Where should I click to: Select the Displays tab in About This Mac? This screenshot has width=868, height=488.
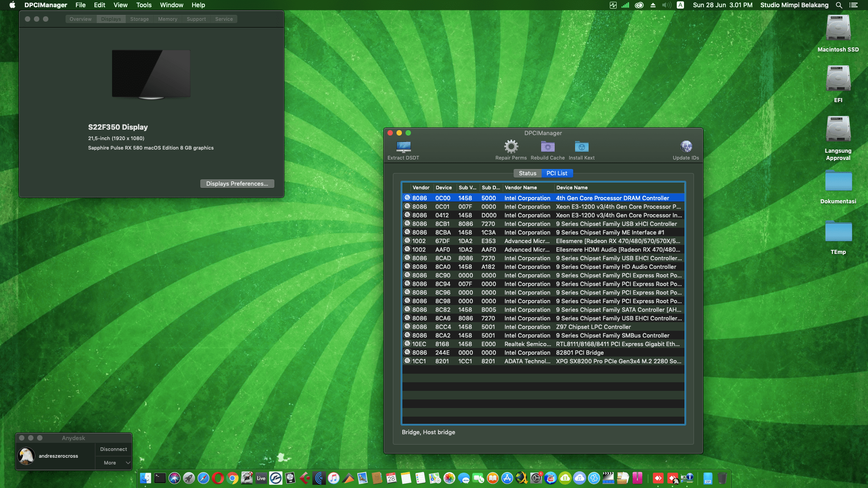pyautogui.click(x=111, y=19)
